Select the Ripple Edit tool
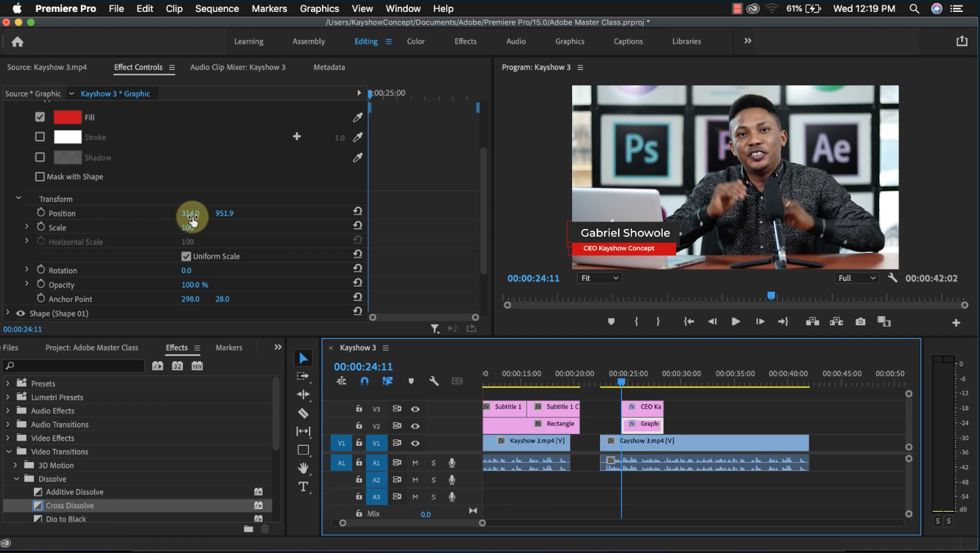Viewport: 980px width, 553px height. click(x=303, y=394)
